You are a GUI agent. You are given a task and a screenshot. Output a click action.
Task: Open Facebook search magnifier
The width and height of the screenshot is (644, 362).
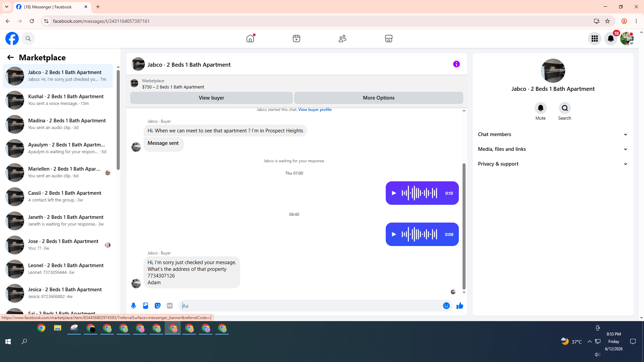click(28, 39)
